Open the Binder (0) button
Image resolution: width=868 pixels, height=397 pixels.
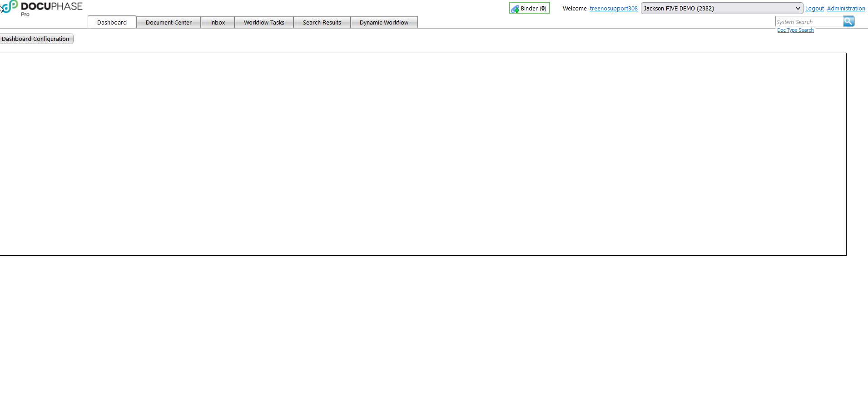pyautogui.click(x=529, y=8)
